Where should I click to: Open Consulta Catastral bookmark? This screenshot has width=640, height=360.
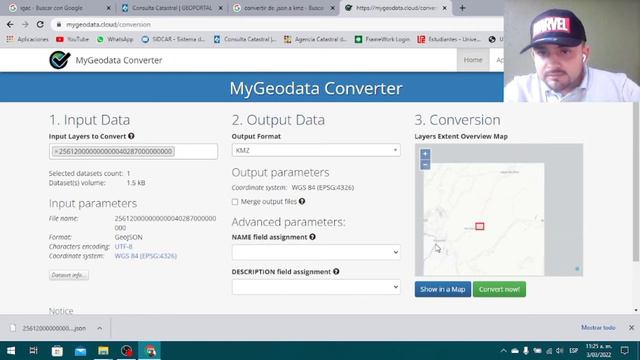point(245,39)
